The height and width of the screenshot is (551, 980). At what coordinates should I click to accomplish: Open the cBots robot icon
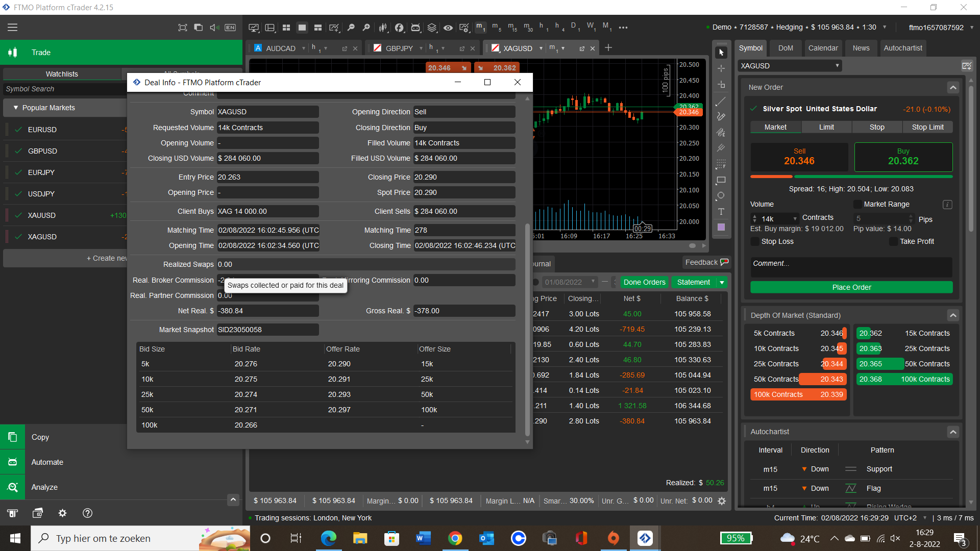(415, 28)
